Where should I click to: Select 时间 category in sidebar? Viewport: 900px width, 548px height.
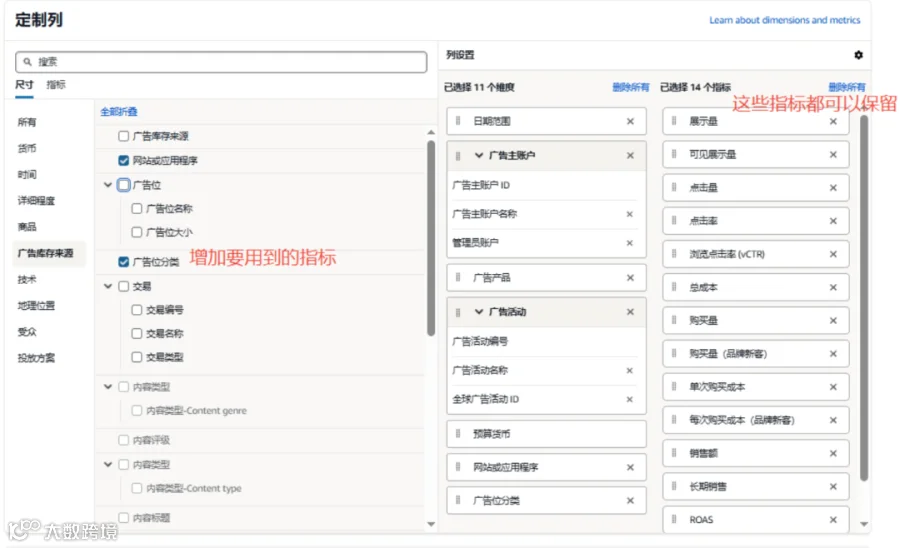point(27,174)
